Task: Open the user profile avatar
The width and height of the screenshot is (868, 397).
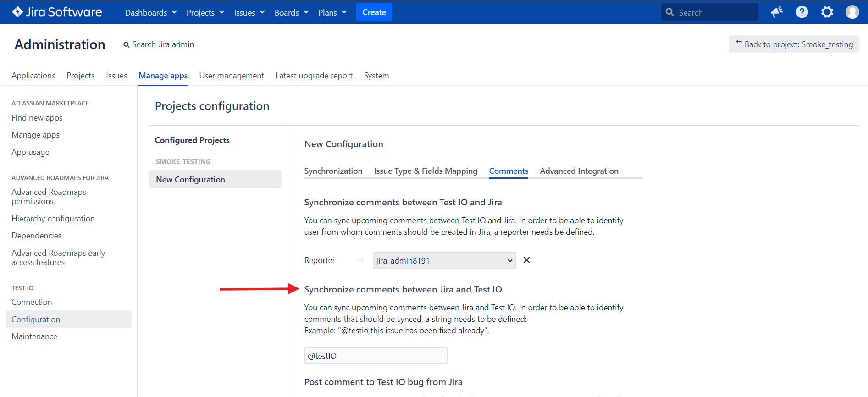Action: (852, 12)
